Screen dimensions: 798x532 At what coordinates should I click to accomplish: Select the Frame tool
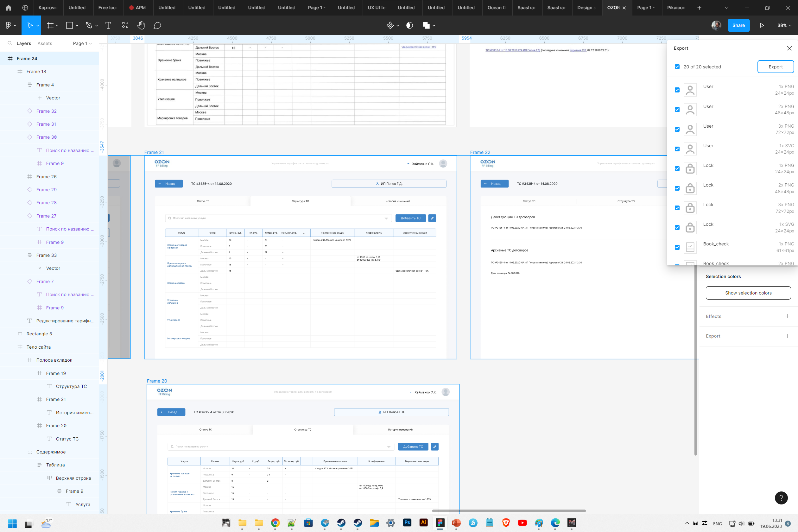pos(50,25)
